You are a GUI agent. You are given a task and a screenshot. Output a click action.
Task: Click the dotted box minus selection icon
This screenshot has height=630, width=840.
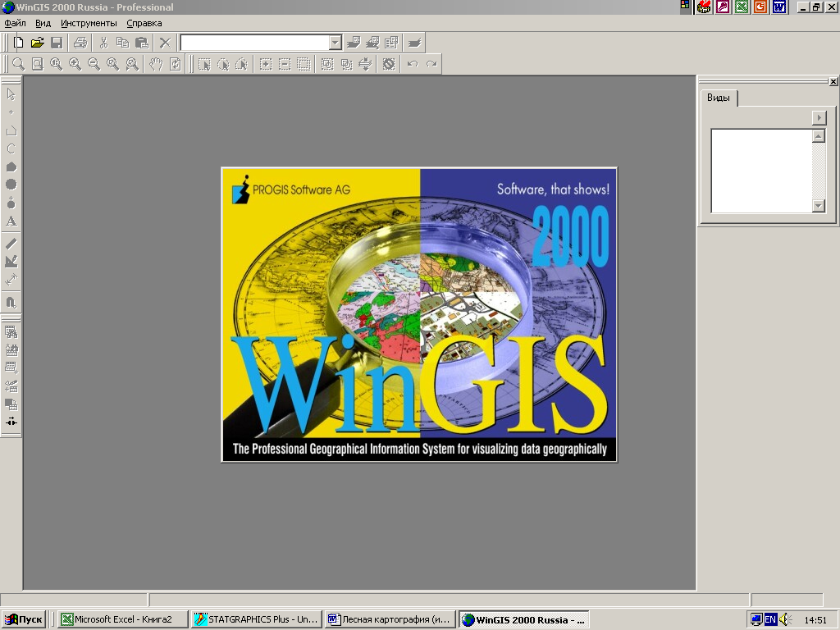[x=285, y=64]
